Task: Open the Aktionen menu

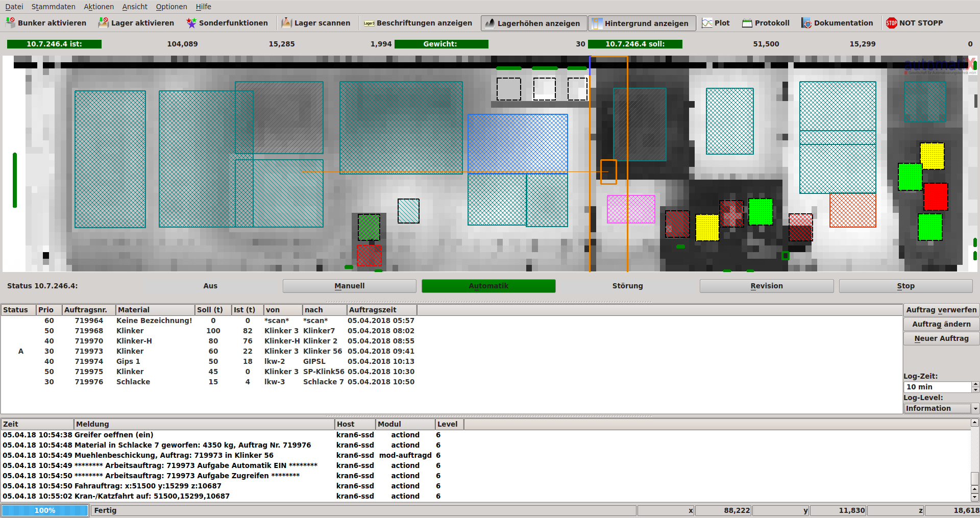Action: tap(99, 7)
